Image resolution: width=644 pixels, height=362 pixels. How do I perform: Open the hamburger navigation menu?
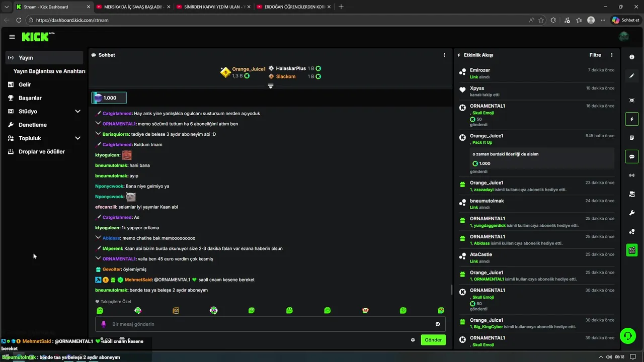[12, 37]
